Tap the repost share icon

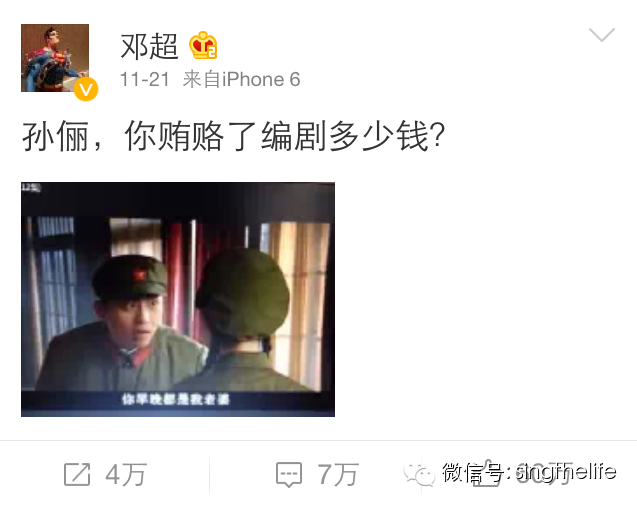tap(77, 474)
